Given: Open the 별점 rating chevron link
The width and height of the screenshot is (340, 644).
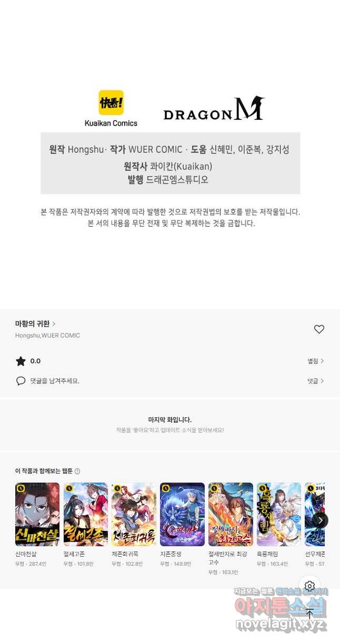Looking at the screenshot, I should click(316, 361).
